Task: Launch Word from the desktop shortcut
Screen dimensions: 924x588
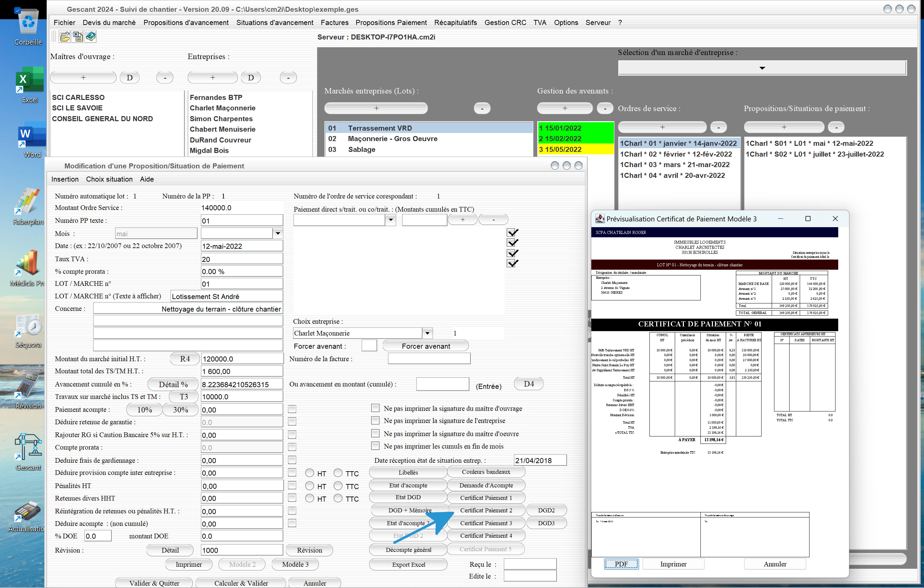Action: click(x=31, y=140)
